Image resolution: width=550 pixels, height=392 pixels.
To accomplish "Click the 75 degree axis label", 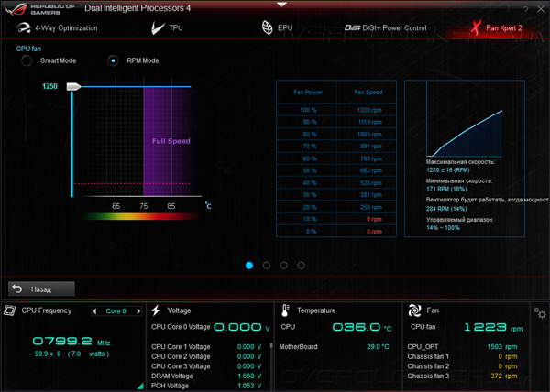I will click(144, 206).
